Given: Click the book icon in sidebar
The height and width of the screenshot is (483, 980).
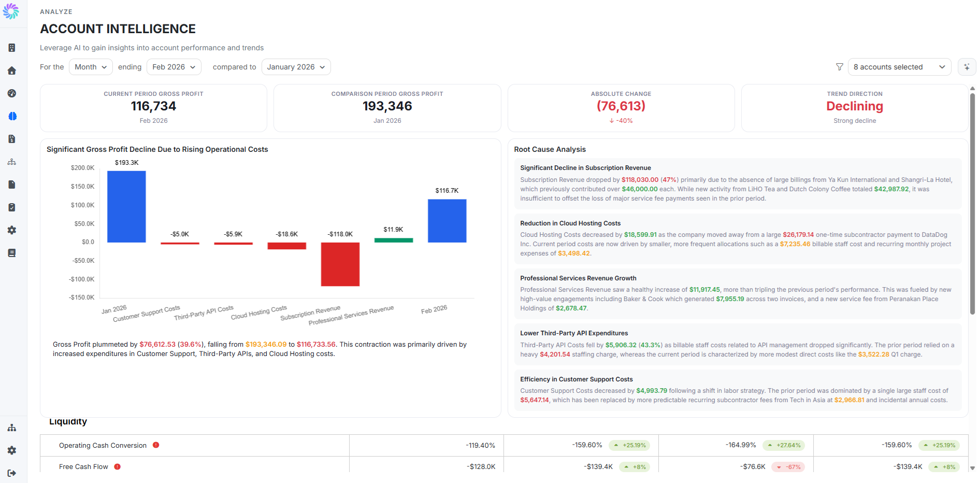Looking at the screenshot, I should click(x=12, y=253).
